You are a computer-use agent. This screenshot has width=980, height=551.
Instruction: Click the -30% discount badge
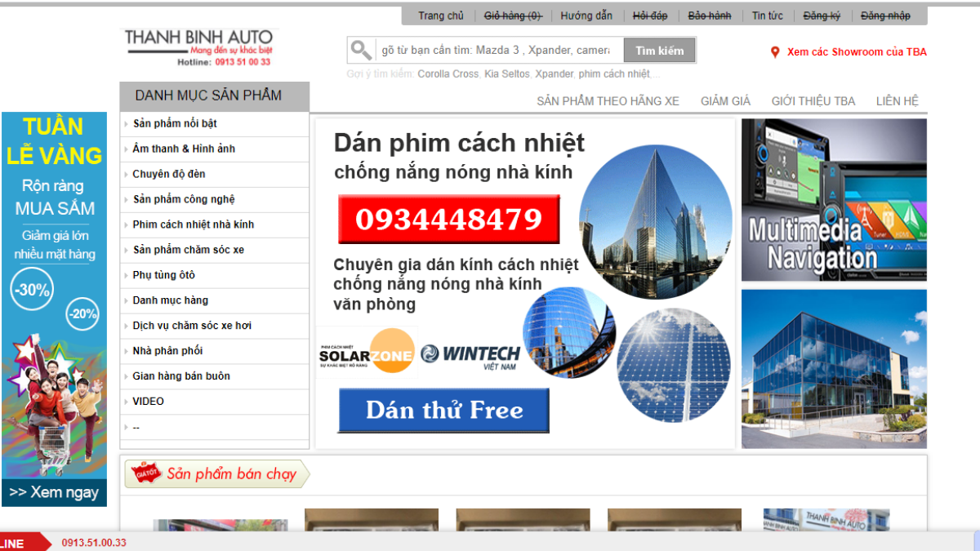click(33, 290)
